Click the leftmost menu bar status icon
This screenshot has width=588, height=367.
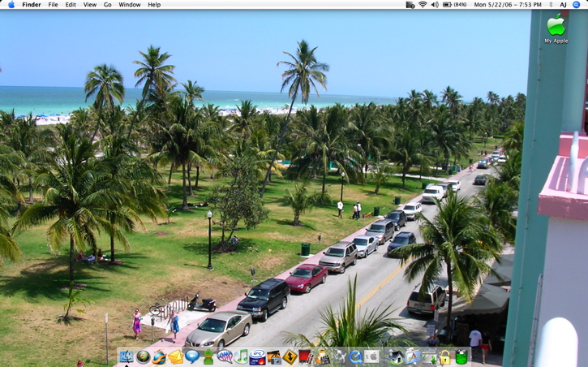tap(410, 5)
